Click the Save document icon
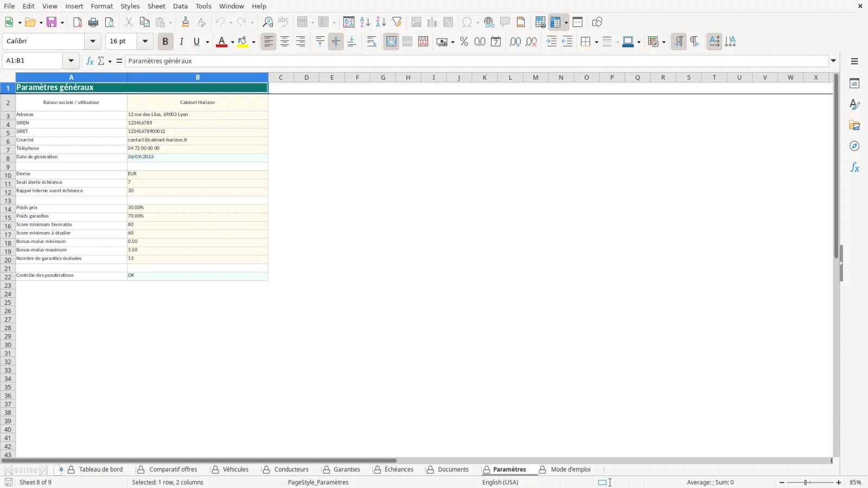This screenshot has width=868, height=488. tap(52, 22)
